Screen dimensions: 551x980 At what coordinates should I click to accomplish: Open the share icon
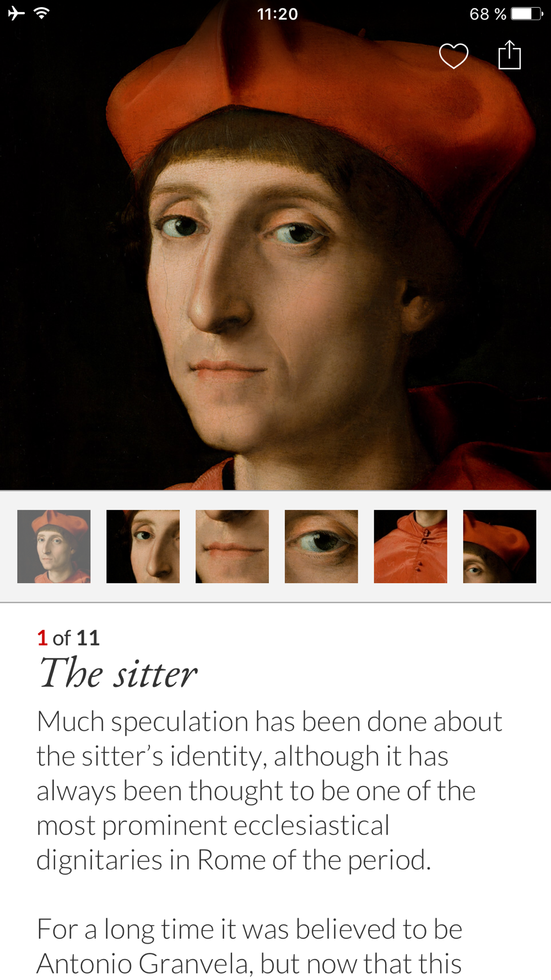510,55
